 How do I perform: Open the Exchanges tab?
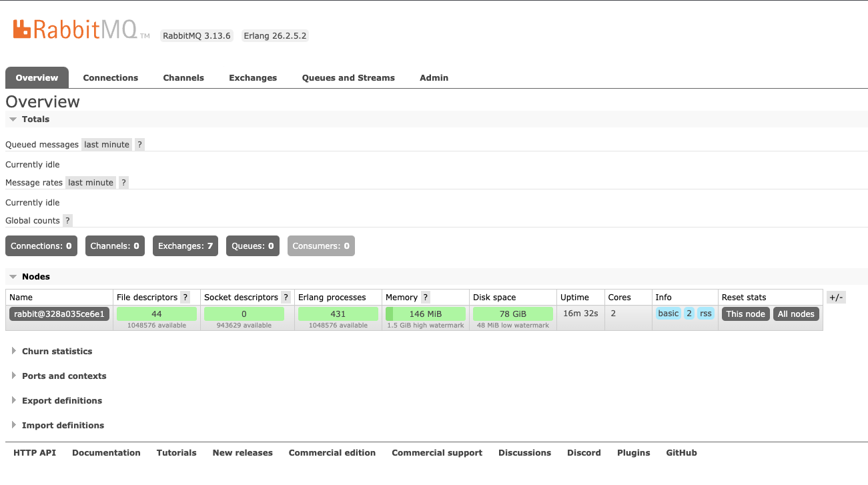coord(253,77)
